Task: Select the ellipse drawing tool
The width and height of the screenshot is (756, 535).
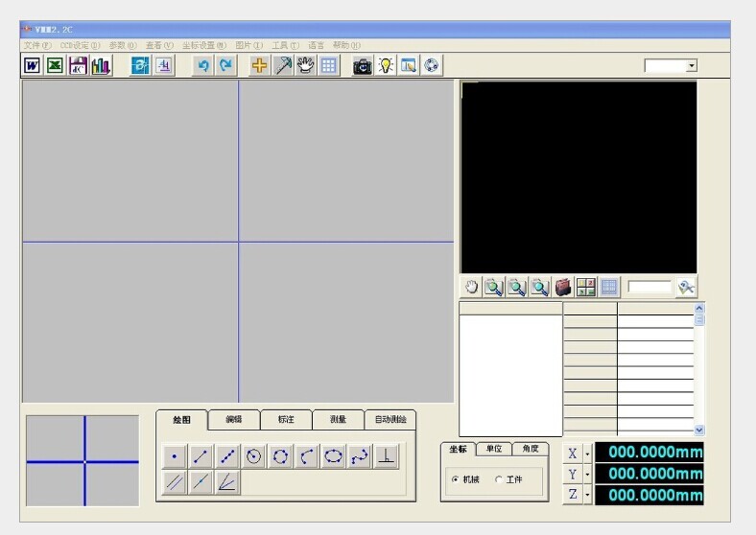Action: pos(333,456)
